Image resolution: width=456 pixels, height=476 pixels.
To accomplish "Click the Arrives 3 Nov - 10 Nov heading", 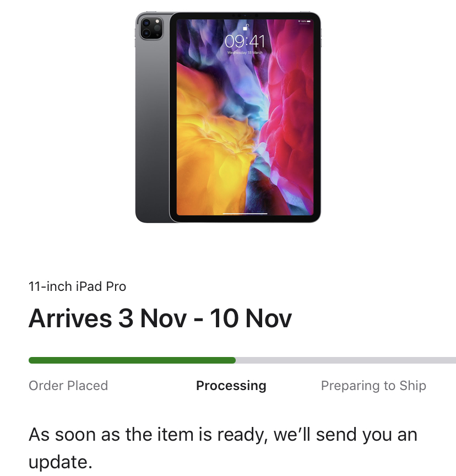I will click(160, 318).
